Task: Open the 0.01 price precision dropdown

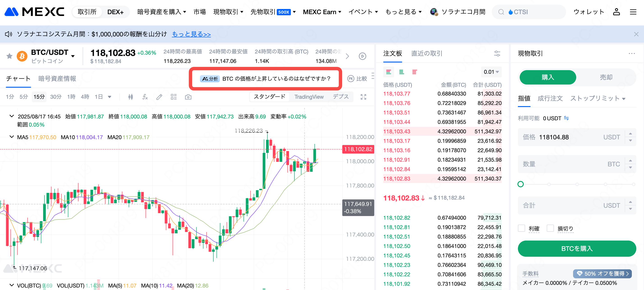Action: [491, 72]
